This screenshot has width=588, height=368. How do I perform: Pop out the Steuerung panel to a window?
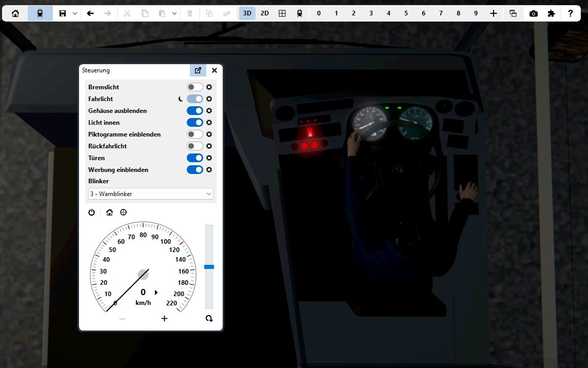[198, 70]
